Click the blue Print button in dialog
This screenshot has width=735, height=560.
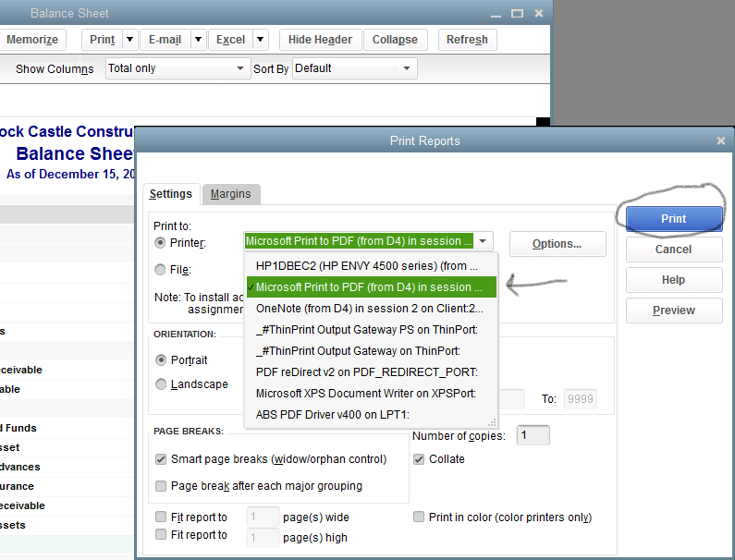(674, 218)
